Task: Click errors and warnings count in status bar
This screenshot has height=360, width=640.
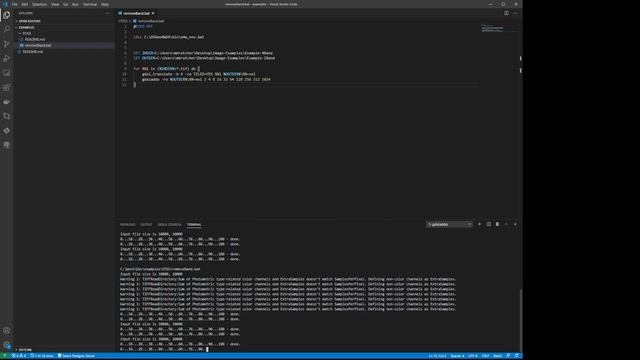Action: point(19,356)
